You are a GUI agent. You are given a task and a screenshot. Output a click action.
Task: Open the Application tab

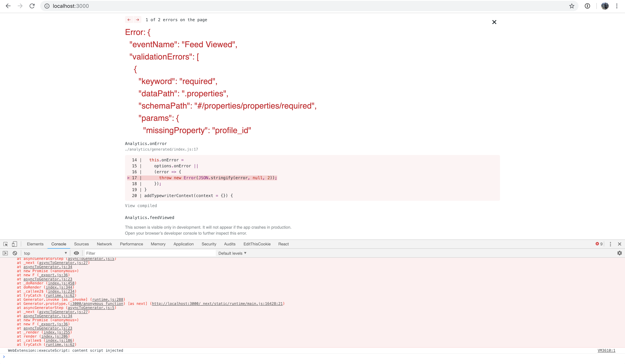[184, 244]
